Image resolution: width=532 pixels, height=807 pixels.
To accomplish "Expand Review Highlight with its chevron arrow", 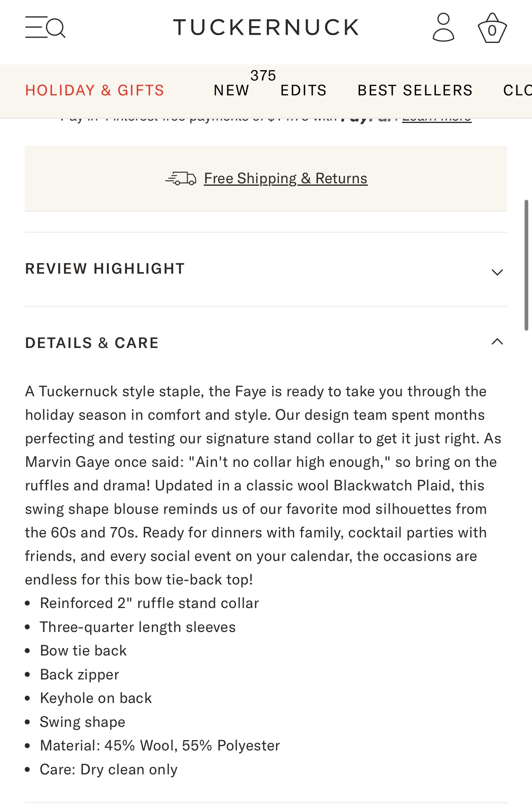I will tap(497, 272).
